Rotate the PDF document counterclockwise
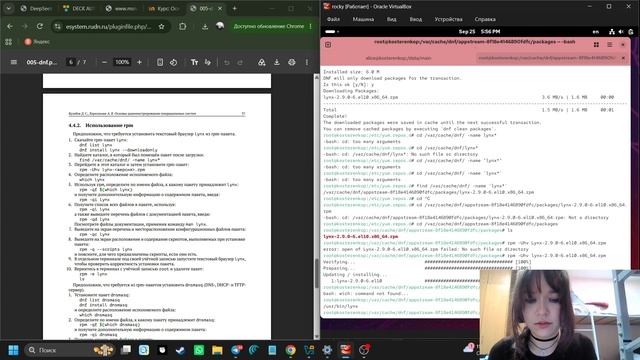The width and height of the screenshot is (640, 360). click(173, 62)
